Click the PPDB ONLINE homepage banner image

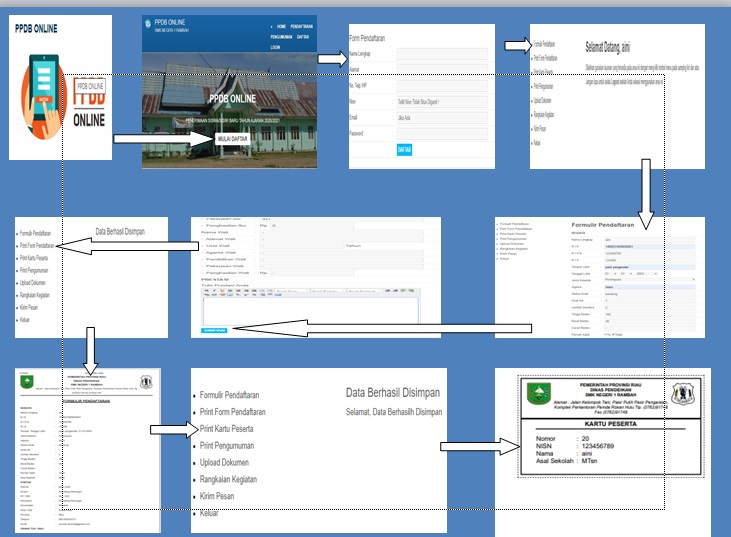pyautogui.click(x=233, y=100)
